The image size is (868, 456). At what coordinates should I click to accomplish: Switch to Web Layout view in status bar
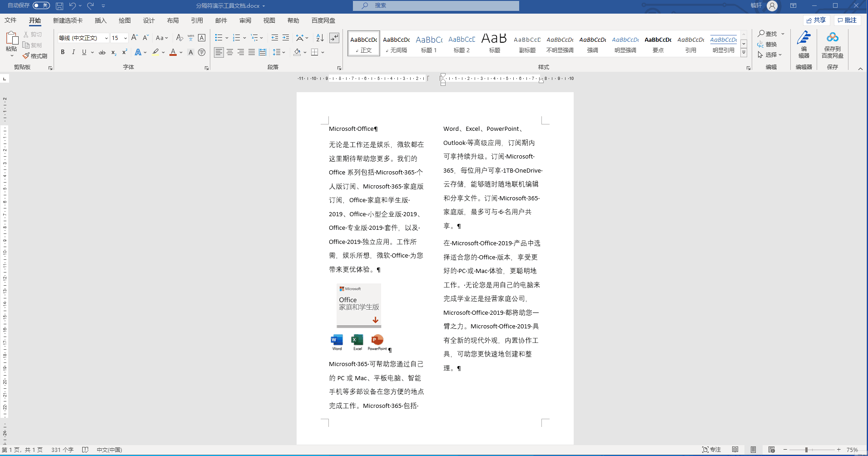(x=771, y=450)
